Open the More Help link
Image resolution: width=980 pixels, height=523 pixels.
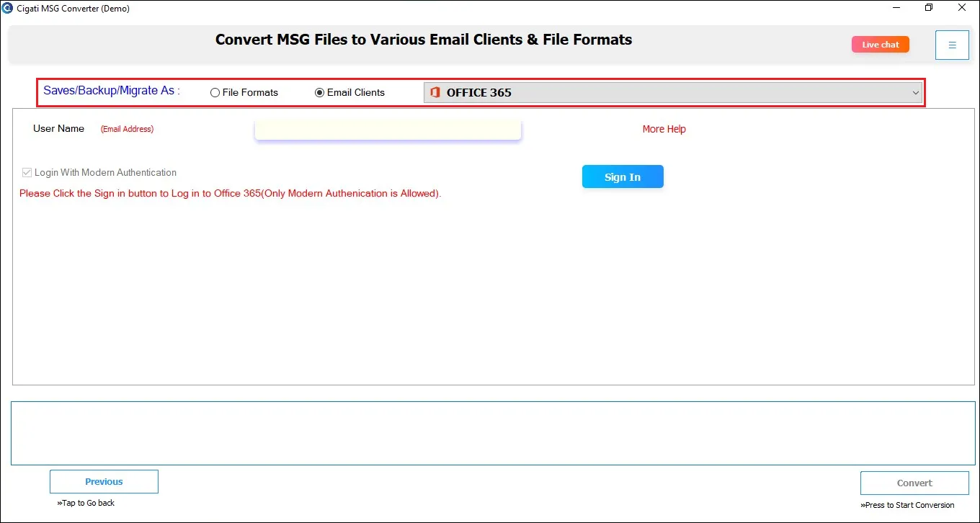point(664,129)
